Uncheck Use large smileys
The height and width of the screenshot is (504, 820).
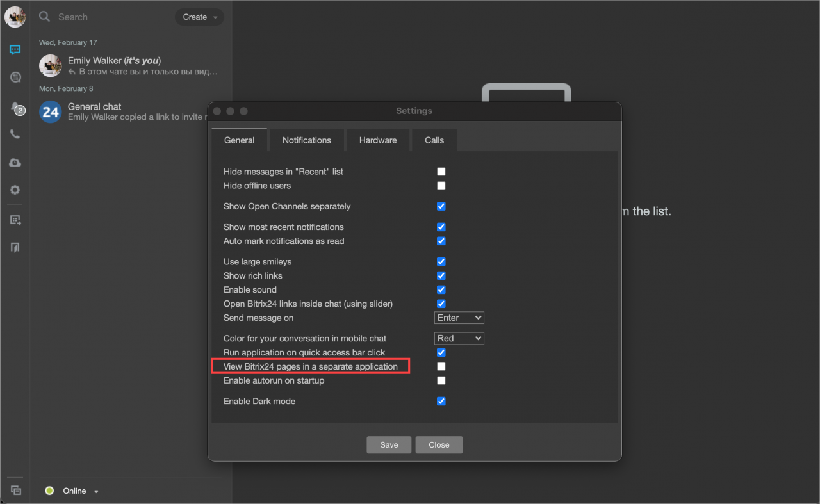441,261
